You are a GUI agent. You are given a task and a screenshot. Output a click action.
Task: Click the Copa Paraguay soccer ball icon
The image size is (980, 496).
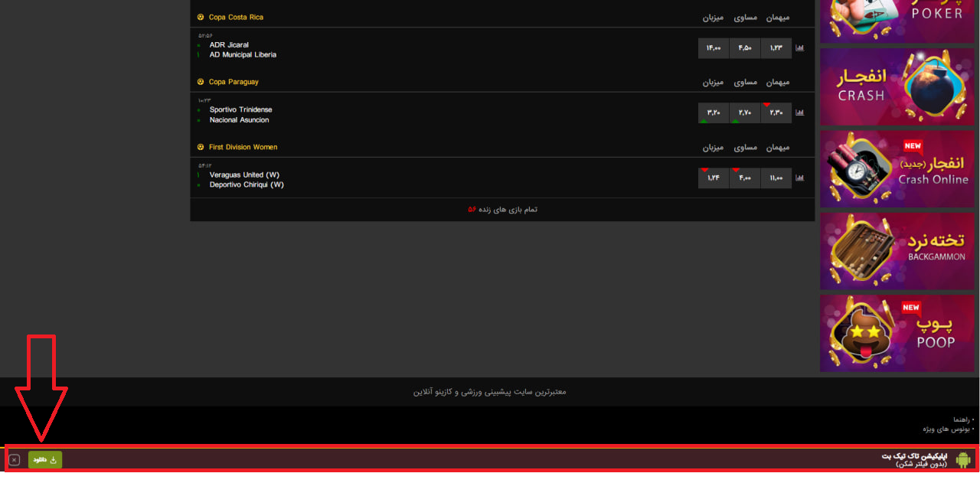click(201, 82)
